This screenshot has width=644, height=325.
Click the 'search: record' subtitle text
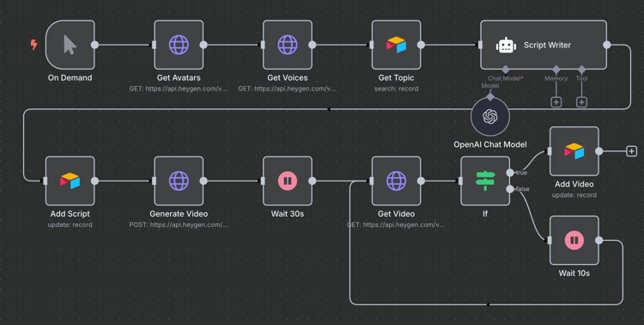click(397, 89)
